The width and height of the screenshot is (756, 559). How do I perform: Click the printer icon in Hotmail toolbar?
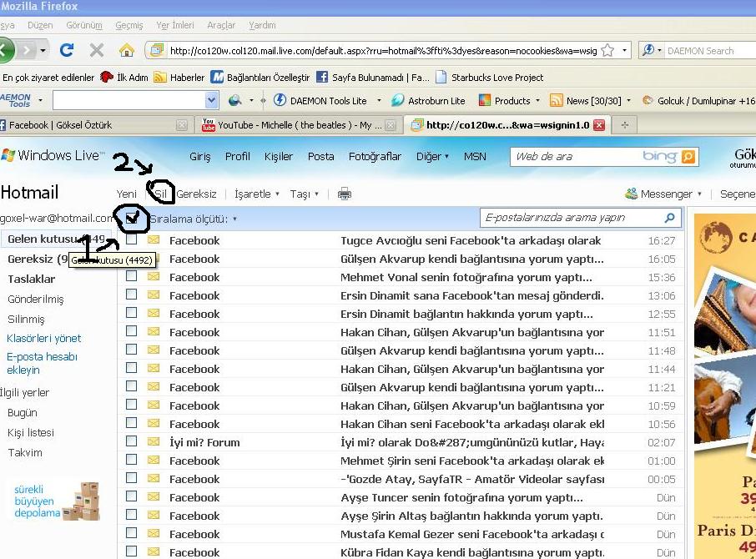tap(345, 194)
